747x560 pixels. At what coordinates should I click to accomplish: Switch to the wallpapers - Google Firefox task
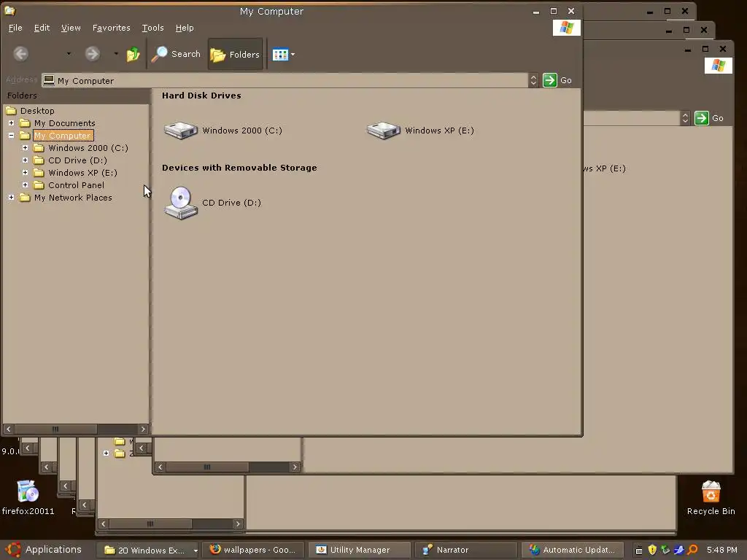[252, 550]
